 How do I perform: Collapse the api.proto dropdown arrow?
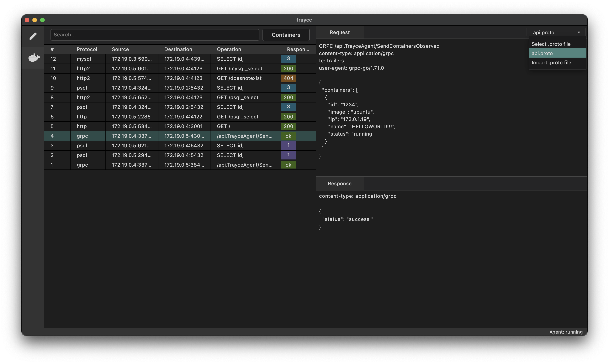point(579,32)
